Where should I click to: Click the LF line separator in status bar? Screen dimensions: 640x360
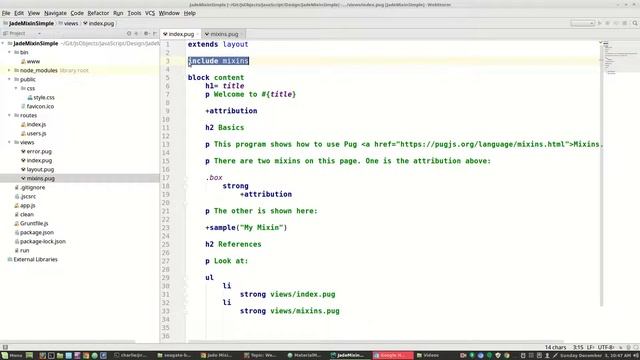tap(590, 347)
